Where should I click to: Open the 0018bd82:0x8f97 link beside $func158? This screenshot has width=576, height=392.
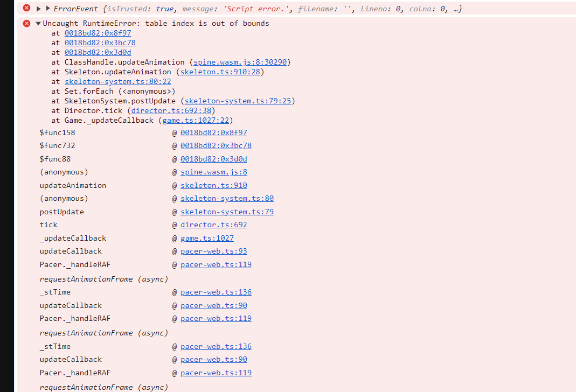point(214,132)
